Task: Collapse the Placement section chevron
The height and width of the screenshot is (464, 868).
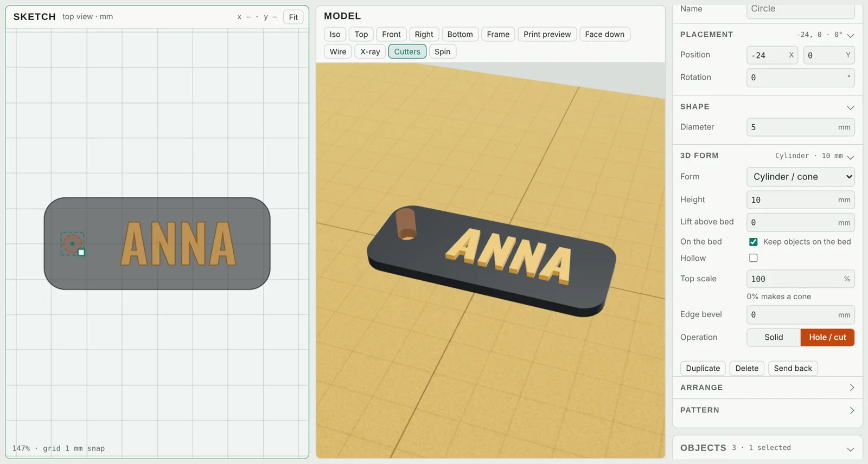Action: [x=850, y=35]
